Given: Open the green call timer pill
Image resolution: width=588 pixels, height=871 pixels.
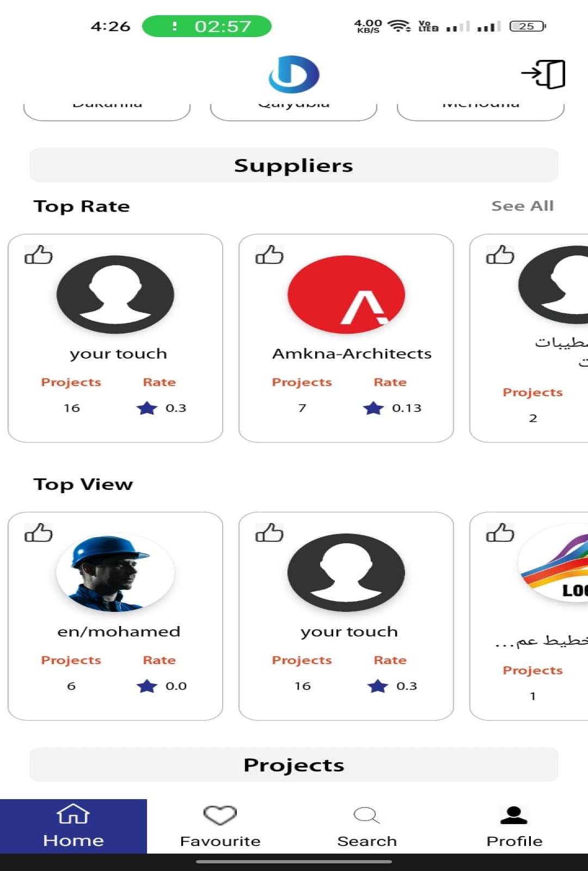Looking at the screenshot, I should (207, 26).
